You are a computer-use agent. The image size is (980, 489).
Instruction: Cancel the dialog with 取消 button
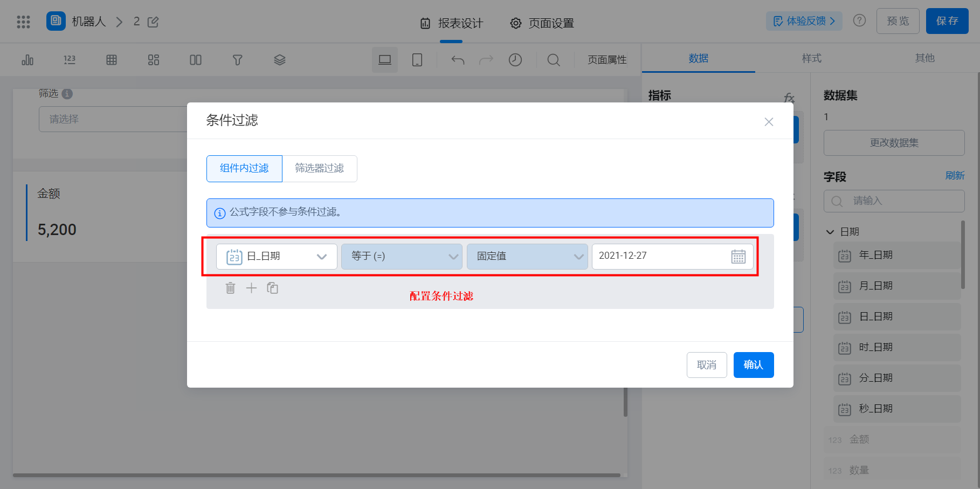coord(707,365)
